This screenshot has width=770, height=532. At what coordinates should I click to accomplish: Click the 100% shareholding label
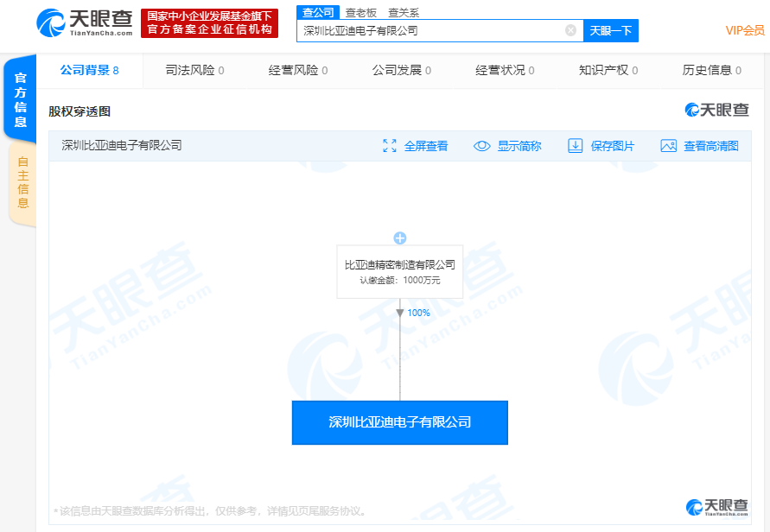tap(418, 313)
